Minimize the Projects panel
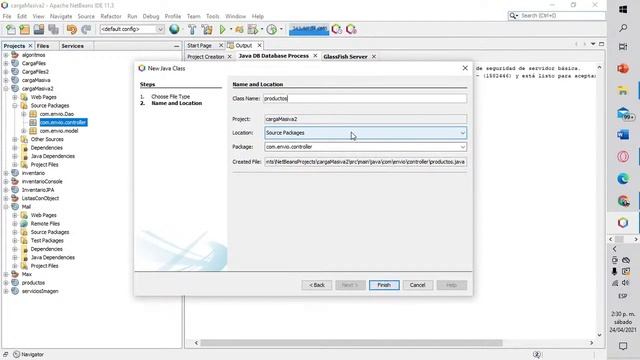Image resolution: width=640 pixels, height=360 pixels. (x=176, y=46)
